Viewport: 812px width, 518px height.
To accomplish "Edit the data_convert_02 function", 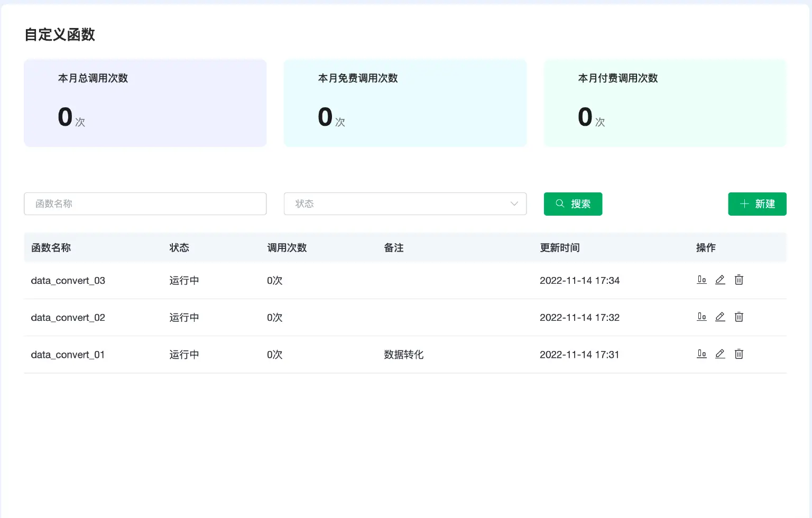I will (720, 317).
